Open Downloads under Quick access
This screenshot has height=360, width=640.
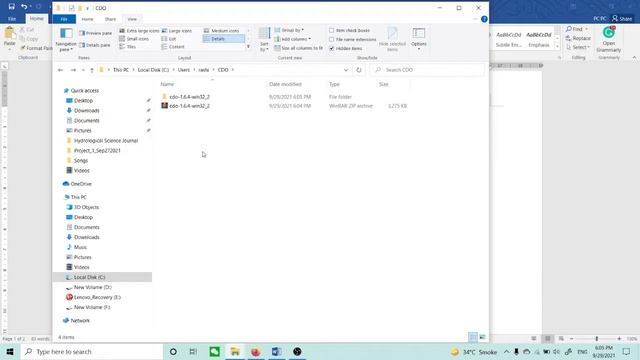(87, 111)
